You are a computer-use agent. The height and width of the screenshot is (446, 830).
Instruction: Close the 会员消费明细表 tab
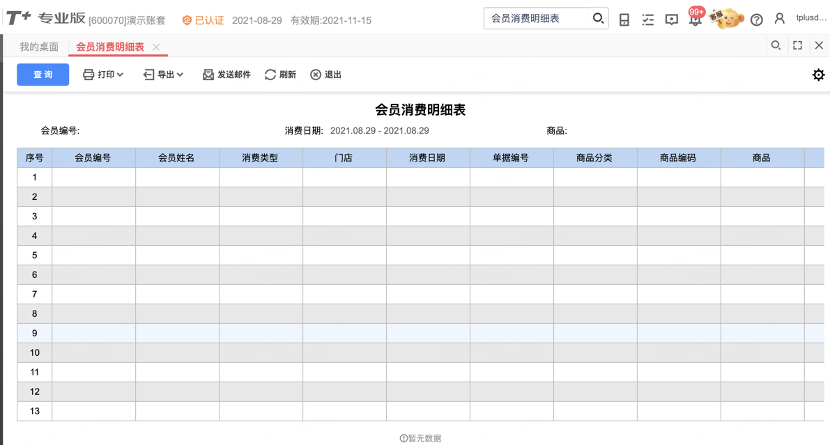point(156,47)
